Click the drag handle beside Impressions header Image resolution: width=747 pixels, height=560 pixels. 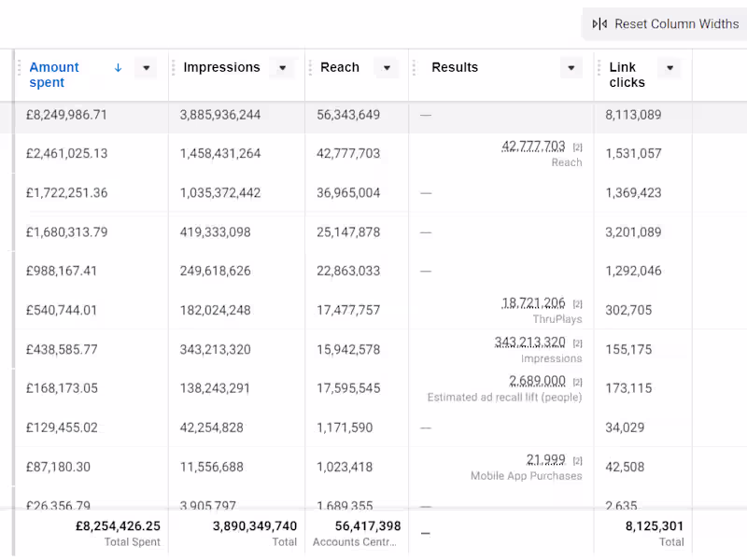(x=173, y=68)
